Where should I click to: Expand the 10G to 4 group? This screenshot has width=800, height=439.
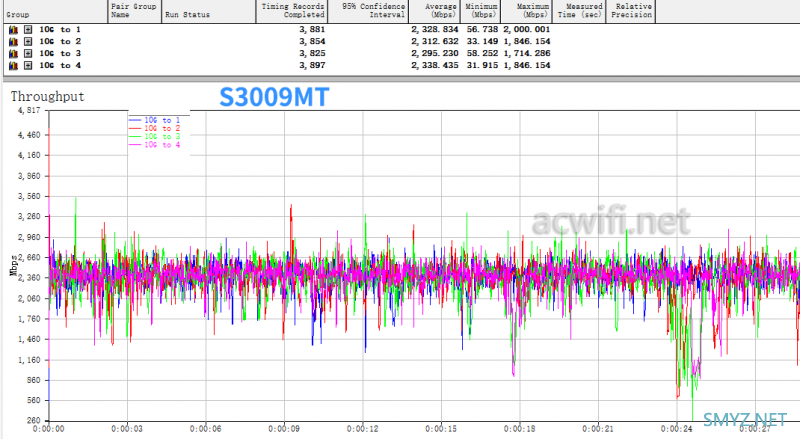28,65
